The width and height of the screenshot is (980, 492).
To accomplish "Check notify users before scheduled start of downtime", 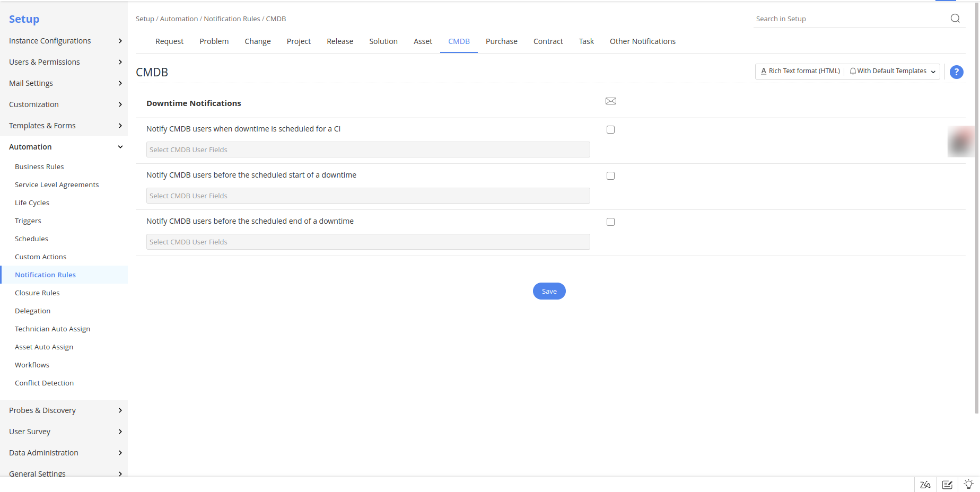I will point(610,175).
